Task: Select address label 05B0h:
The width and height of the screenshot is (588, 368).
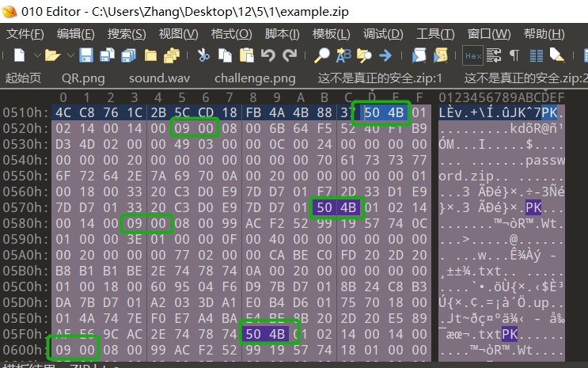Action: 25,271
